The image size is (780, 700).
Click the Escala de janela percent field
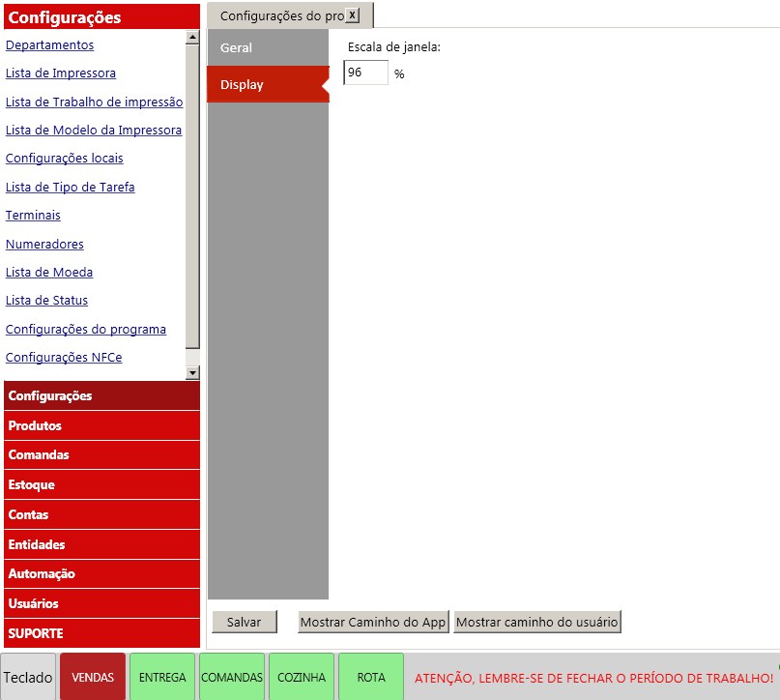(365, 73)
